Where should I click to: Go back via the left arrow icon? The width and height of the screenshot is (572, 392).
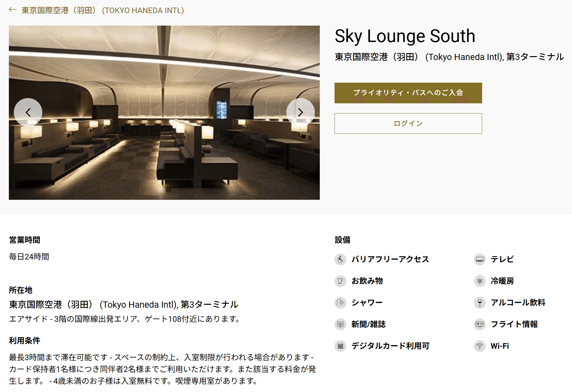point(13,10)
